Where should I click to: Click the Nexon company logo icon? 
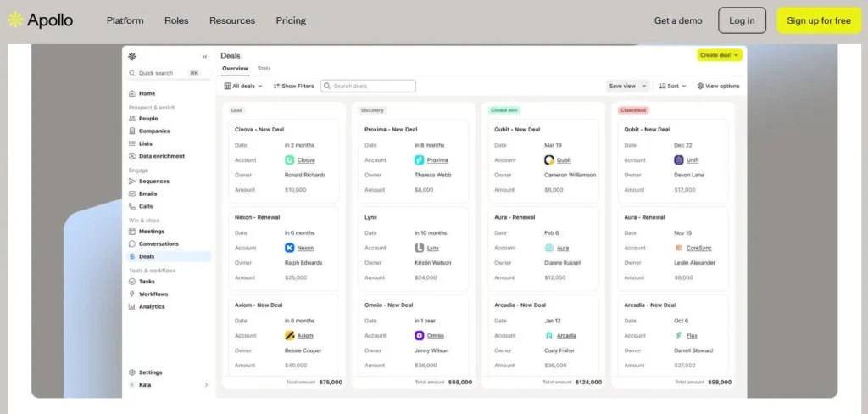(x=290, y=248)
